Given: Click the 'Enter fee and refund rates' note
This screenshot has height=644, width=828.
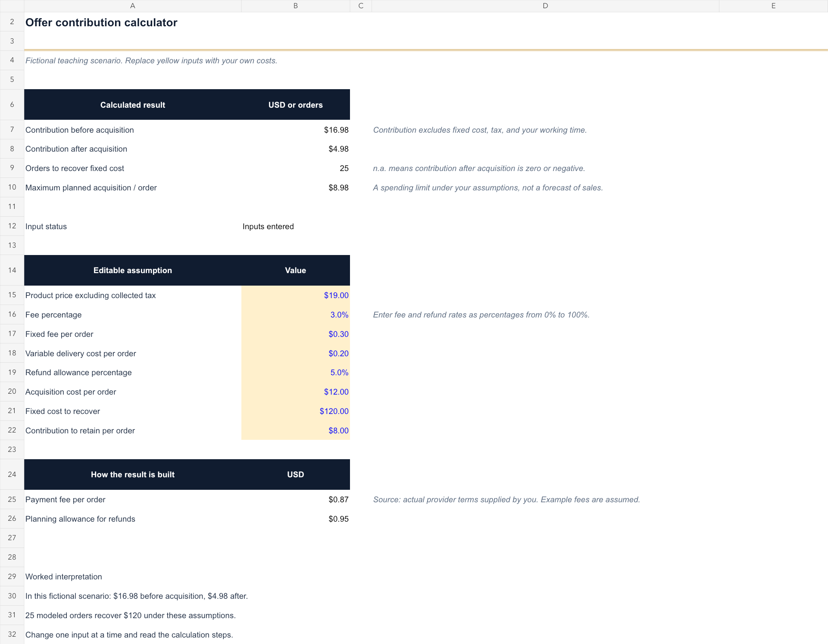Looking at the screenshot, I should (x=481, y=315).
